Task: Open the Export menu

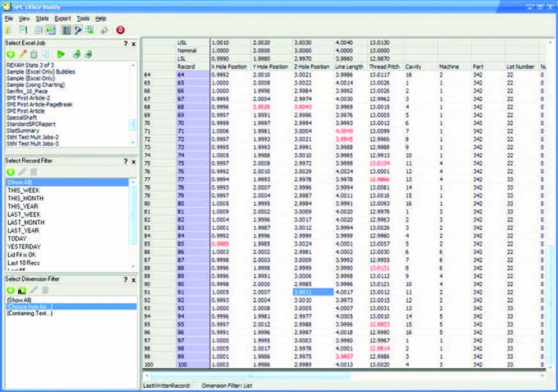Action: (x=63, y=19)
